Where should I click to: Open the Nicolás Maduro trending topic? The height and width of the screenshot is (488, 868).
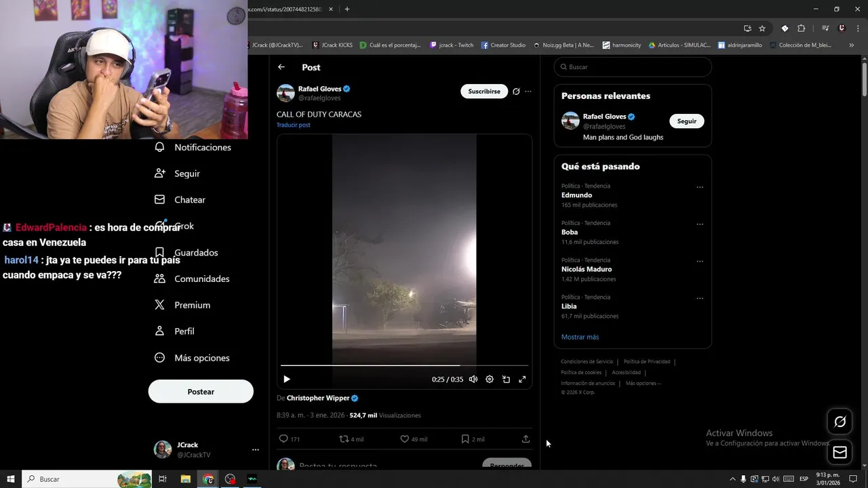point(587,269)
